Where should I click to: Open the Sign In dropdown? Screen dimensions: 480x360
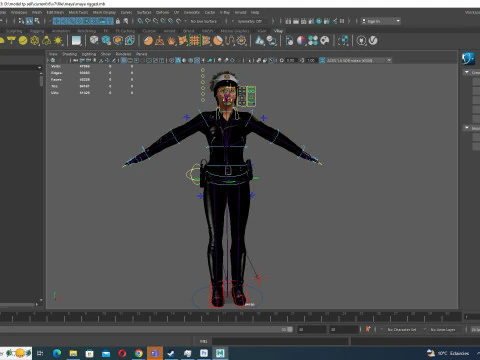(381, 21)
